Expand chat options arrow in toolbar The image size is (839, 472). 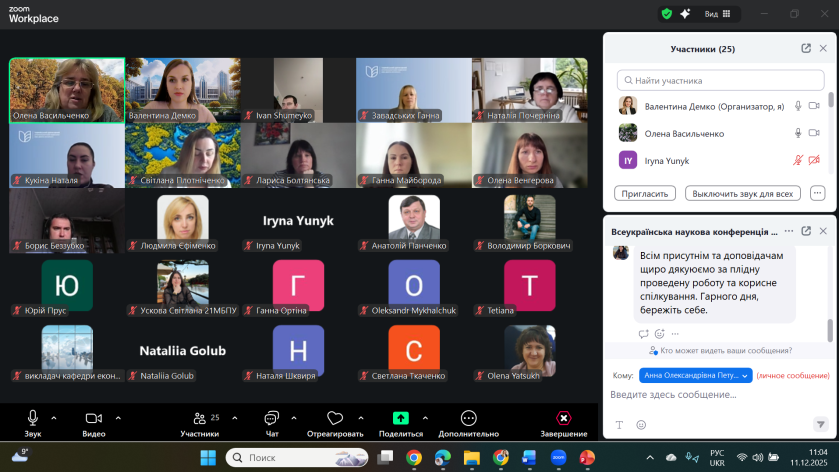[x=294, y=418]
